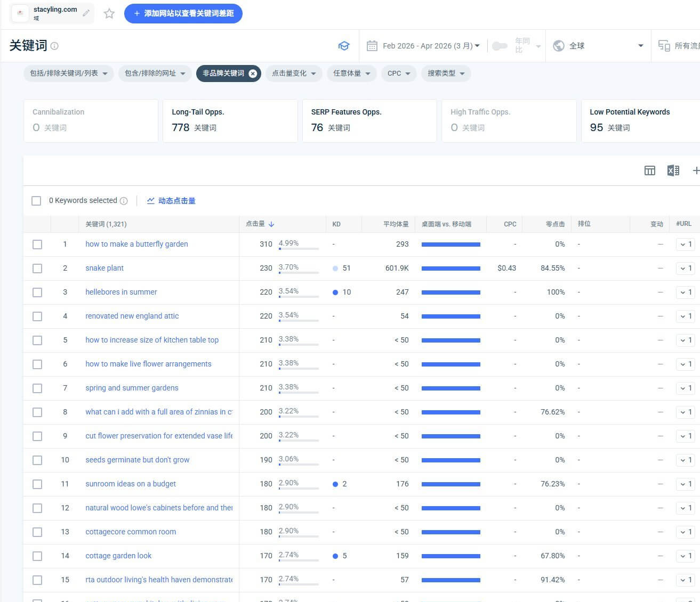This screenshot has width=700, height=602.
Task: Open the calendar date range icon
Action: click(x=372, y=46)
